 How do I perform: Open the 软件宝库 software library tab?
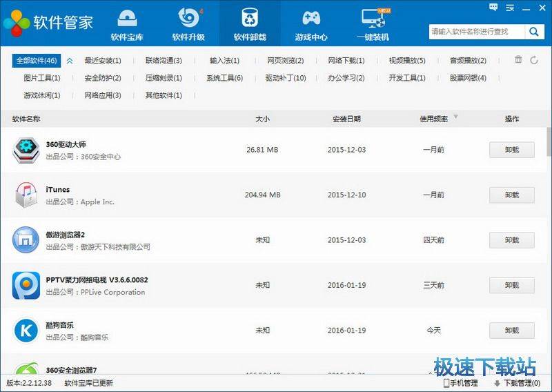(x=127, y=24)
